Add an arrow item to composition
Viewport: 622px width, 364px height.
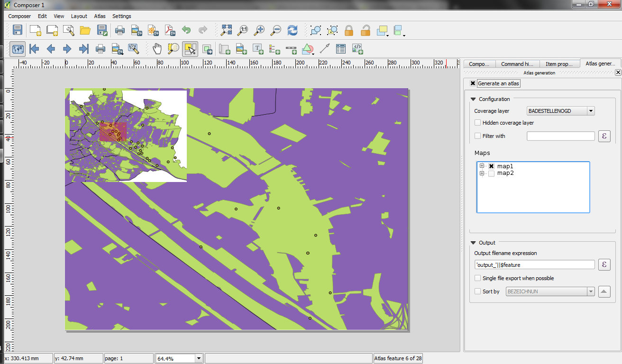(x=324, y=48)
